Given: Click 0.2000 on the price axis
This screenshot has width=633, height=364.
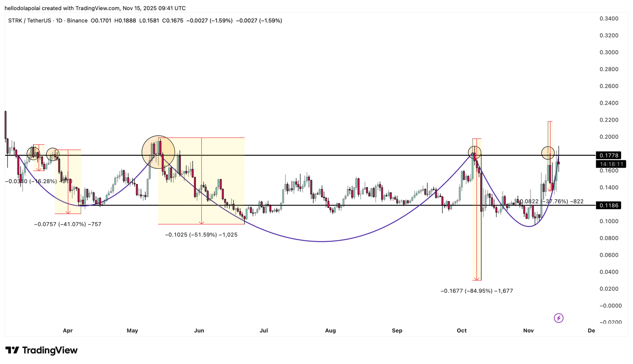Looking at the screenshot, I should [x=609, y=137].
